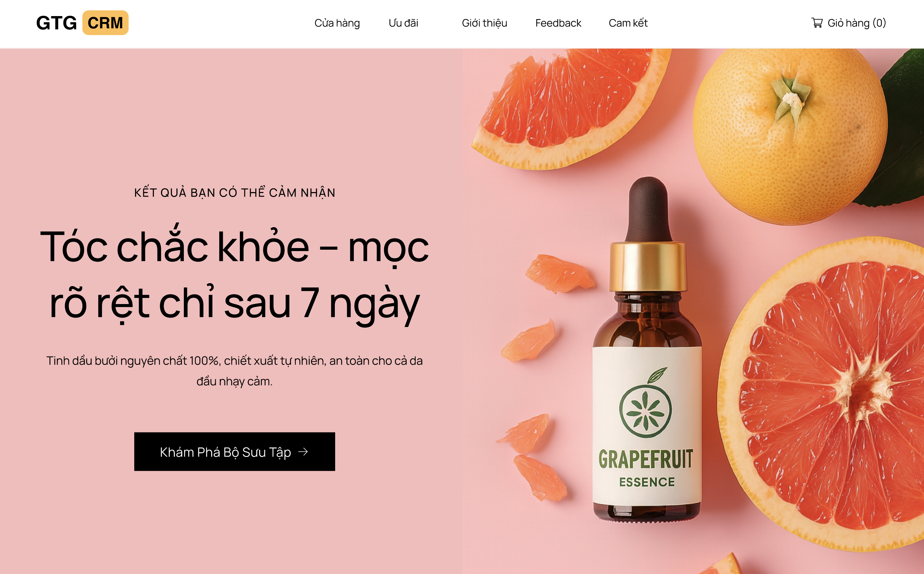Click the black dropper cap of the bottle
924x574 pixels.
(649, 209)
